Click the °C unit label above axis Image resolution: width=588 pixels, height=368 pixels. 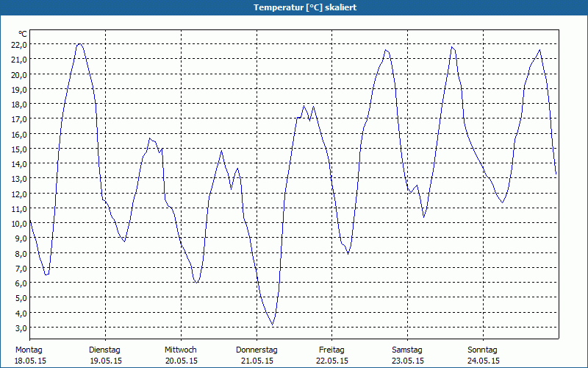[23, 34]
